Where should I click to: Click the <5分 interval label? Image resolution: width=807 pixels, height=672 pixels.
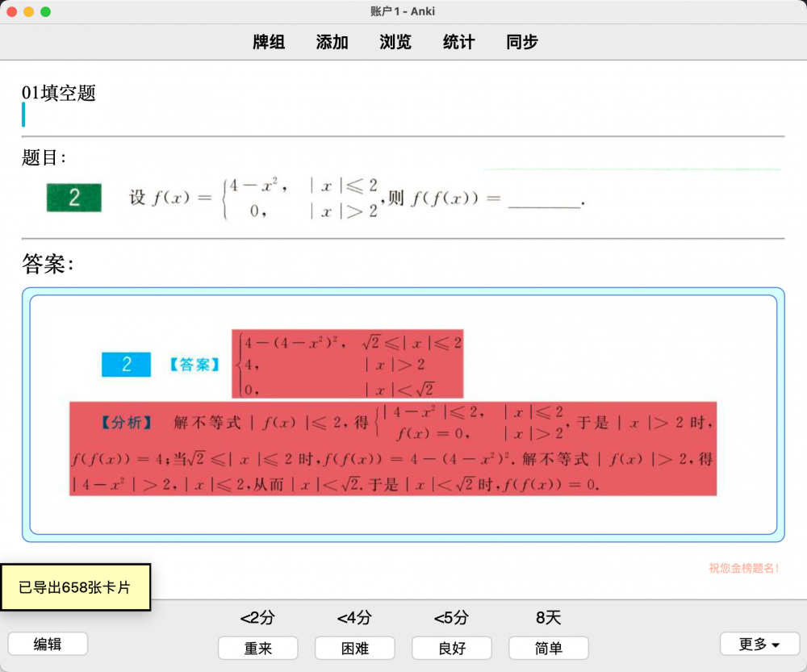pyautogui.click(x=451, y=617)
